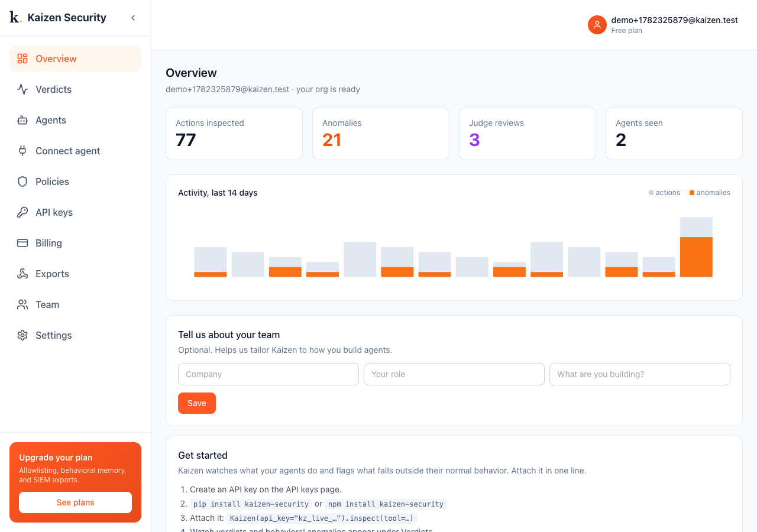Click the Billing credit card icon

coord(22,243)
